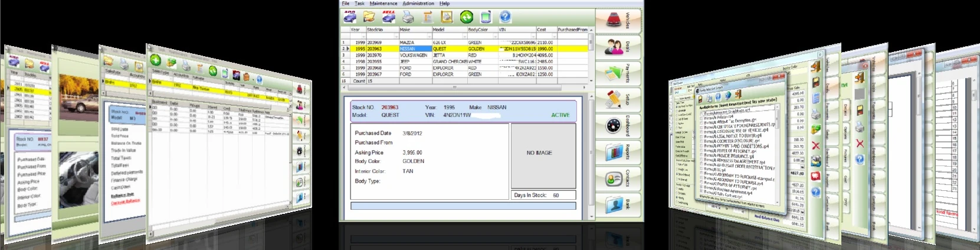The height and width of the screenshot is (250, 980).
Task: Select the FORD EXPLORER GREEN row
Action: coord(464,74)
